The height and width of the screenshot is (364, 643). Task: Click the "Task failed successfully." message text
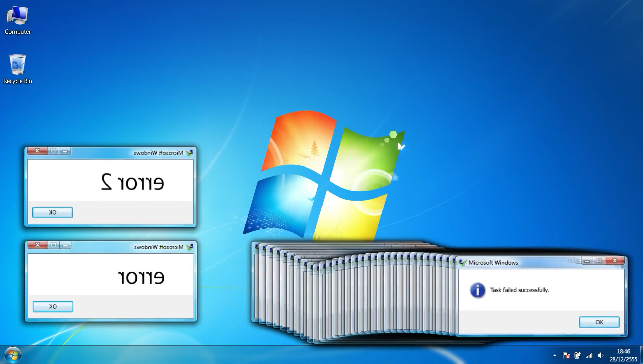pos(519,290)
